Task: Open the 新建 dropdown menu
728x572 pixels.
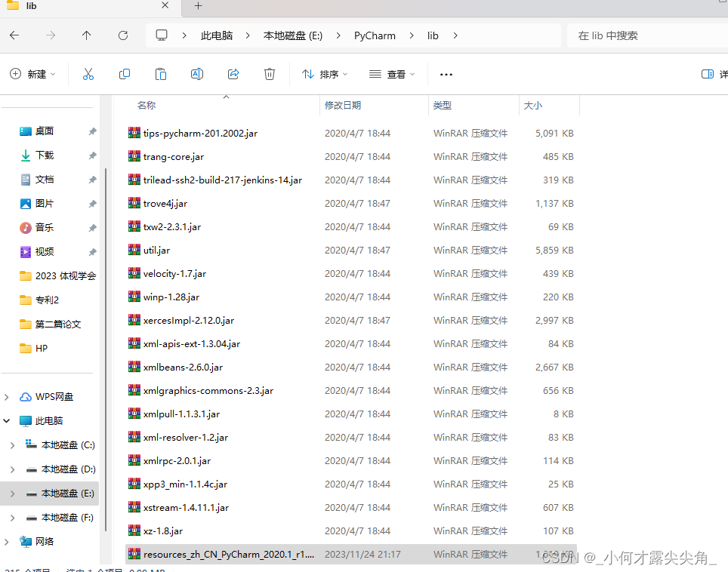Action: click(32, 74)
